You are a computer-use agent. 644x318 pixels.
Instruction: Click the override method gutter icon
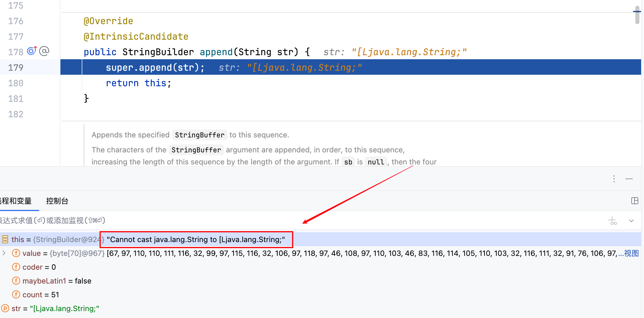[32, 51]
